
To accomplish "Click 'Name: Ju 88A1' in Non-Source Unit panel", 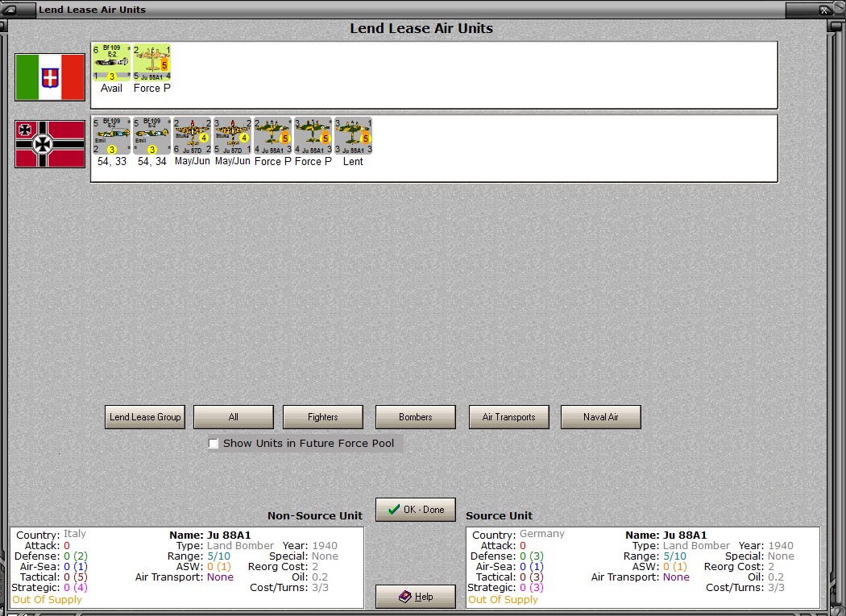I will pos(209,535).
